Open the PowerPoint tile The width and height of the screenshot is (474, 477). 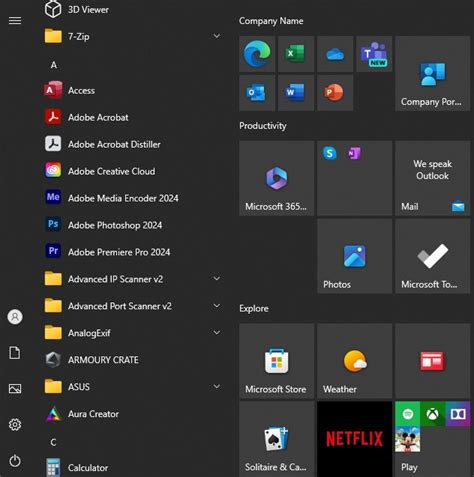tap(335, 93)
